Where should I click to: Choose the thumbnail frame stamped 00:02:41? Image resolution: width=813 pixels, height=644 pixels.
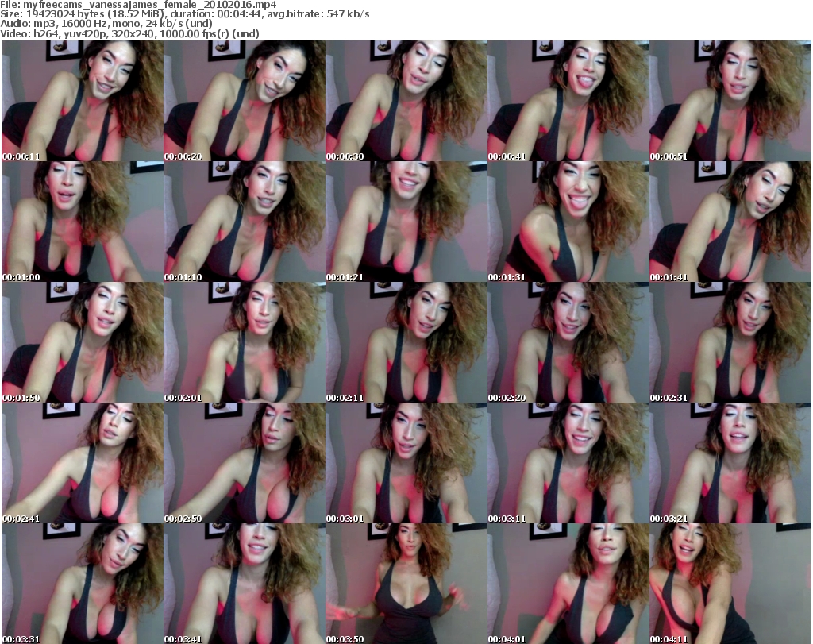pyautogui.click(x=83, y=464)
